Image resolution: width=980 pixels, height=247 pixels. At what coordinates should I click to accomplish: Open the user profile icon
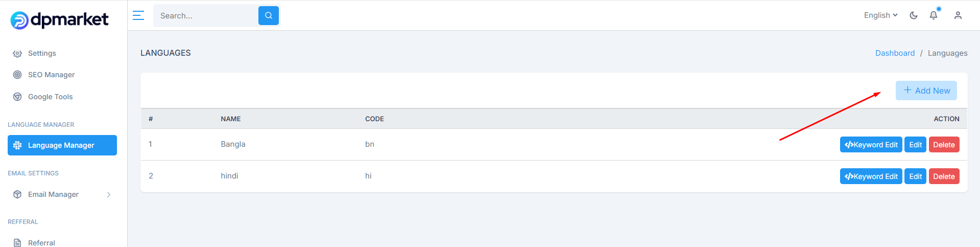pyautogui.click(x=958, y=15)
